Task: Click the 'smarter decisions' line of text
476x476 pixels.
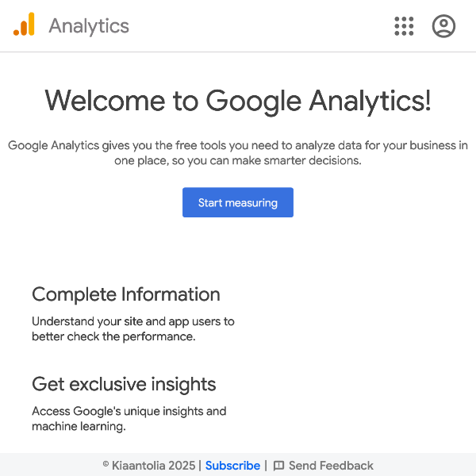Action: [238, 160]
